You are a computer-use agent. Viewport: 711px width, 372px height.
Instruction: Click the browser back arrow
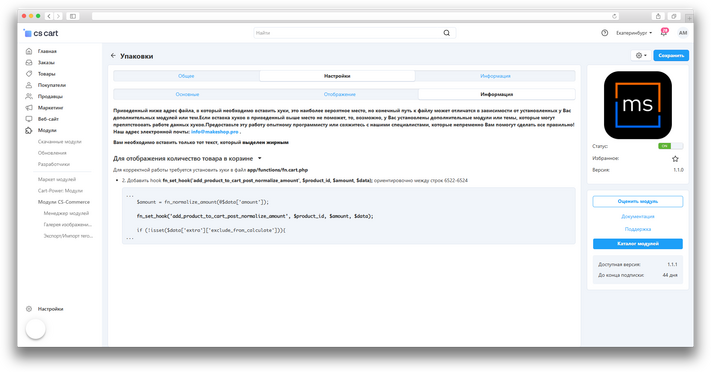[49, 16]
